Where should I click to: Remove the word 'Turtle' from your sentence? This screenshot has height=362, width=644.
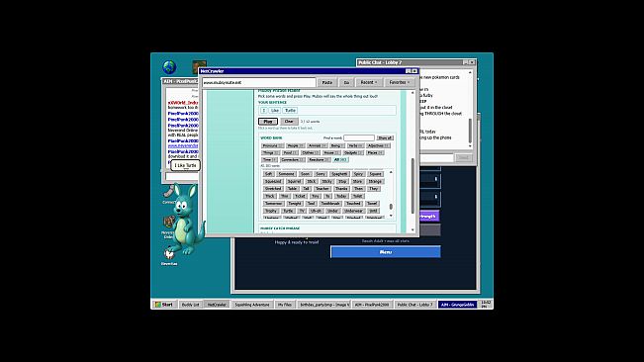pos(290,111)
